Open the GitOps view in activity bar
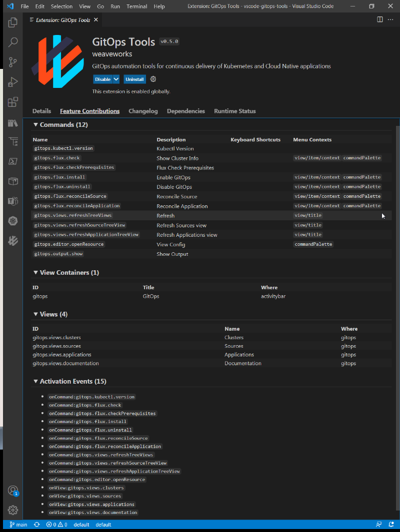The width and height of the screenshot is (400, 532). point(13,241)
